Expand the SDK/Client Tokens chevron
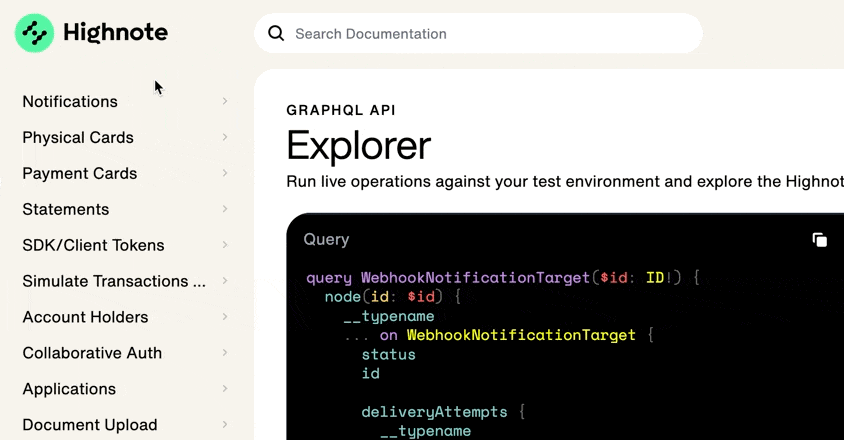 (x=225, y=245)
